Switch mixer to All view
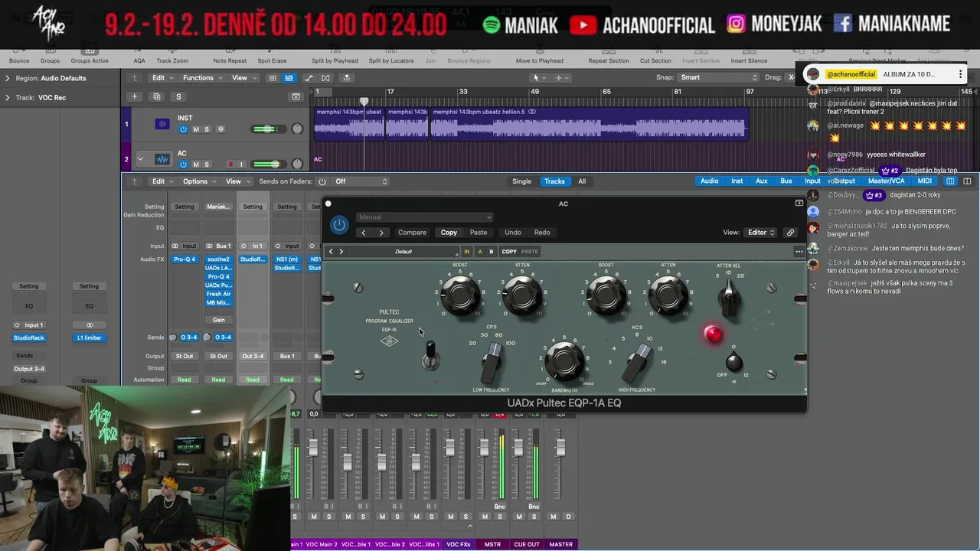 (582, 181)
